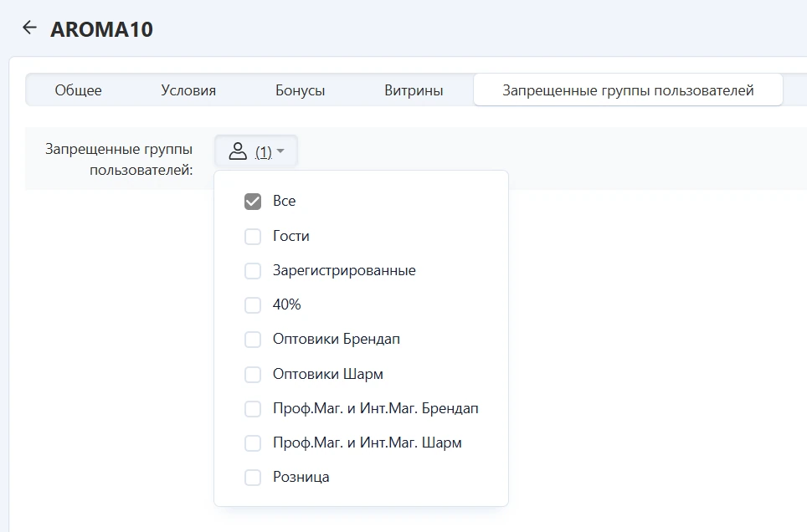Go to the Бонусы tab
Viewport: 807px width, 532px height.
pos(300,90)
